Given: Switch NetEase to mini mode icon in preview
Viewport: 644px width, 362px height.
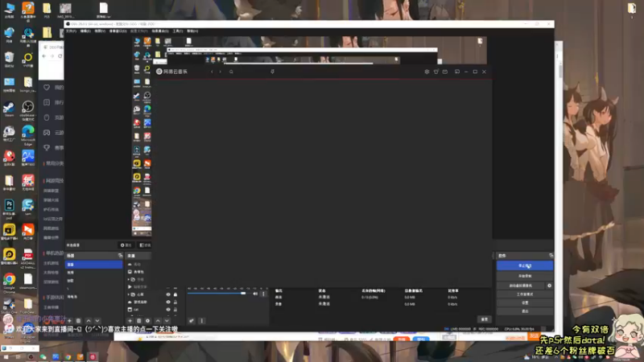Looking at the screenshot, I should click(x=457, y=72).
